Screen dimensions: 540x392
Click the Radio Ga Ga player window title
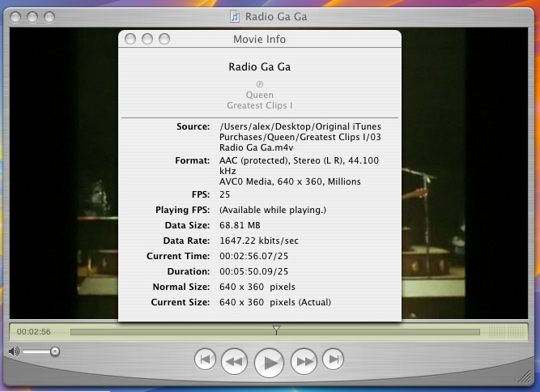pyautogui.click(x=276, y=16)
